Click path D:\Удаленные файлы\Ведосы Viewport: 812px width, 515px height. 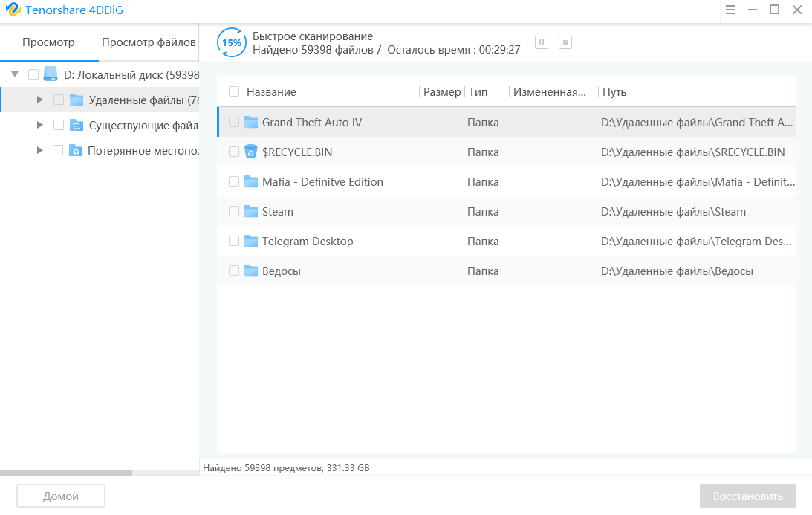[677, 271]
